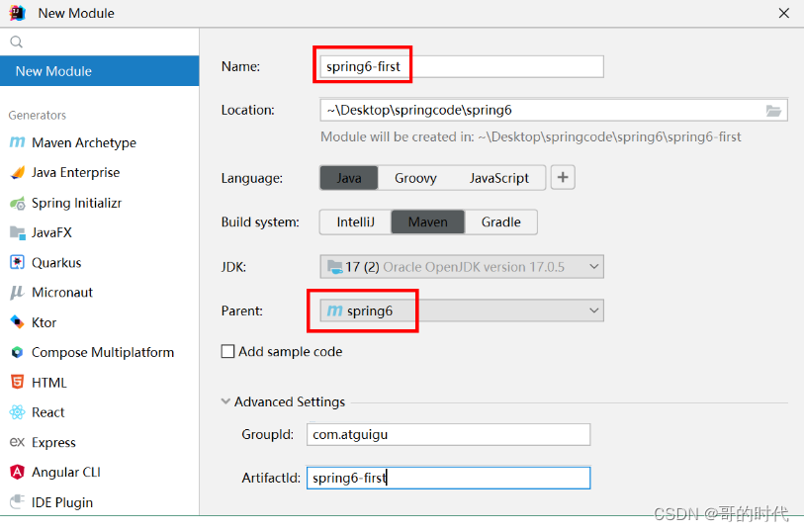
Task: Select the Maven Archetype generator icon
Action: pyautogui.click(x=18, y=142)
